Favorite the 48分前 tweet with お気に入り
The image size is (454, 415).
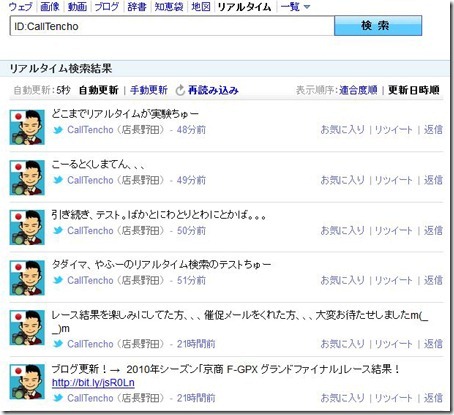(343, 130)
